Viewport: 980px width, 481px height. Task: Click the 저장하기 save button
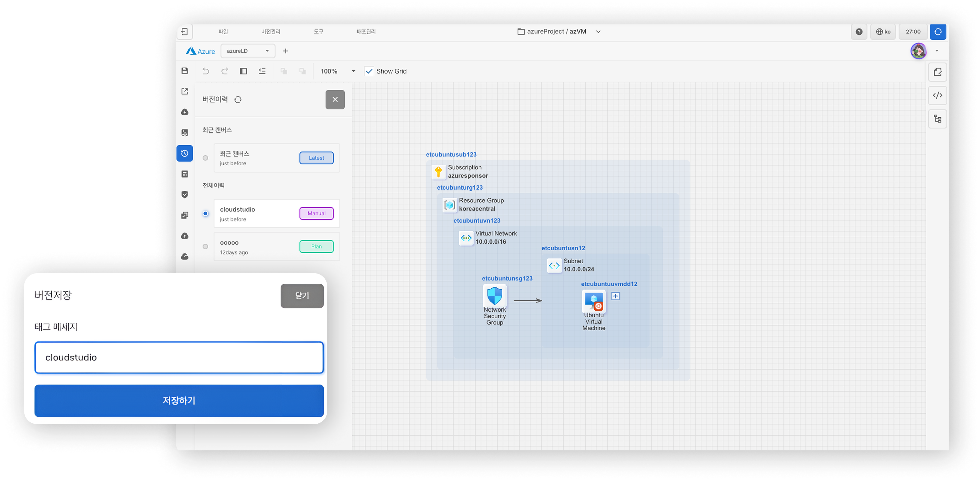click(x=179, y=401)
